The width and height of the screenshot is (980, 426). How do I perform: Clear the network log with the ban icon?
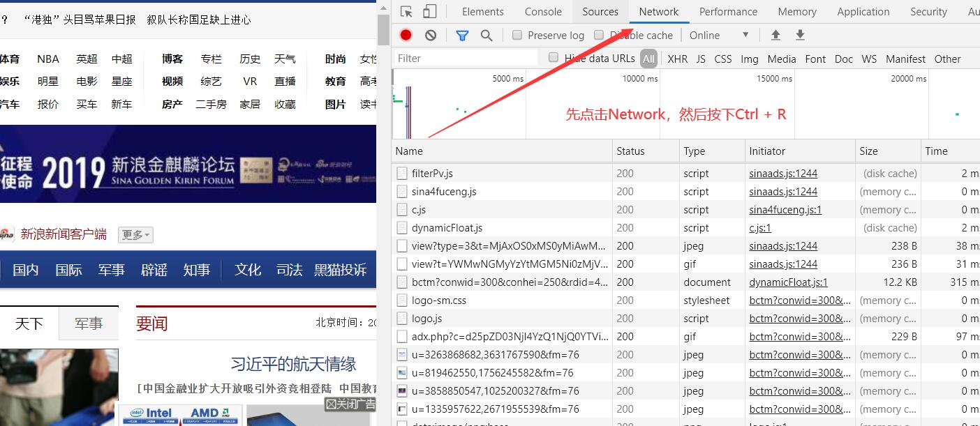(x=431, y=35)
